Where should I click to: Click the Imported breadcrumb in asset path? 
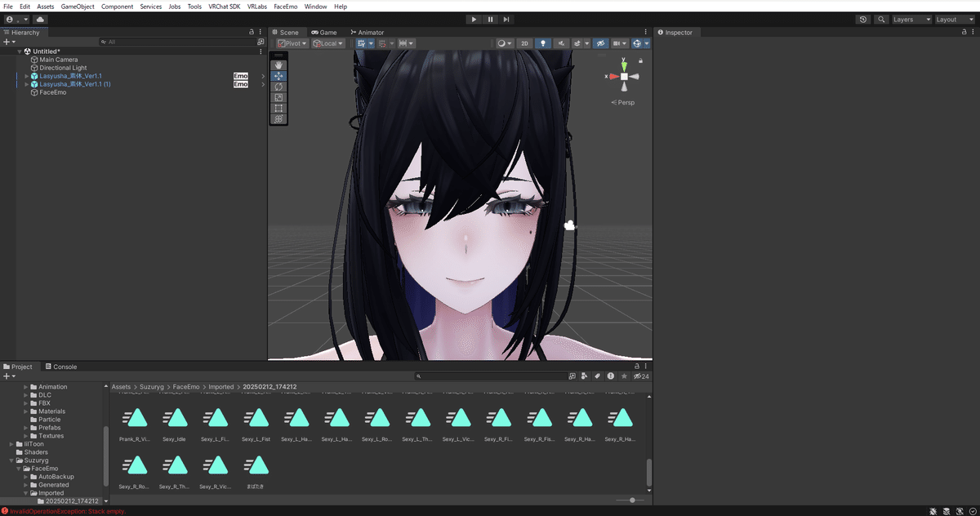click(221, 387)
